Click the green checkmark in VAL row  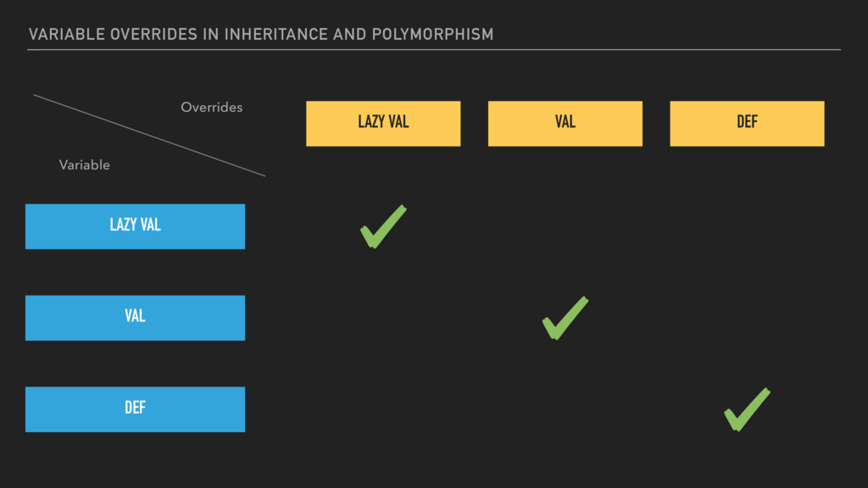[x=565, y=318]
